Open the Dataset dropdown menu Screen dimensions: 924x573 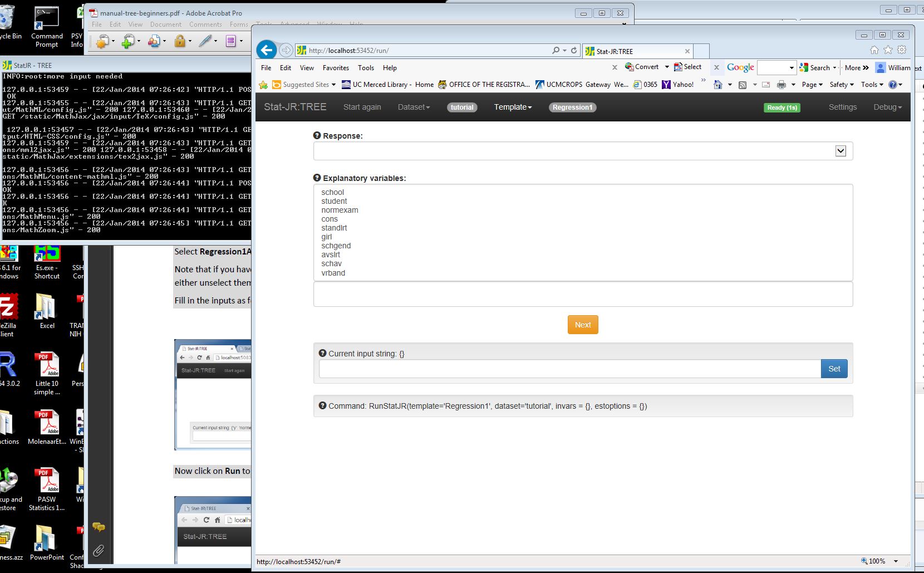pyautogui.click(x=414, y=107)
